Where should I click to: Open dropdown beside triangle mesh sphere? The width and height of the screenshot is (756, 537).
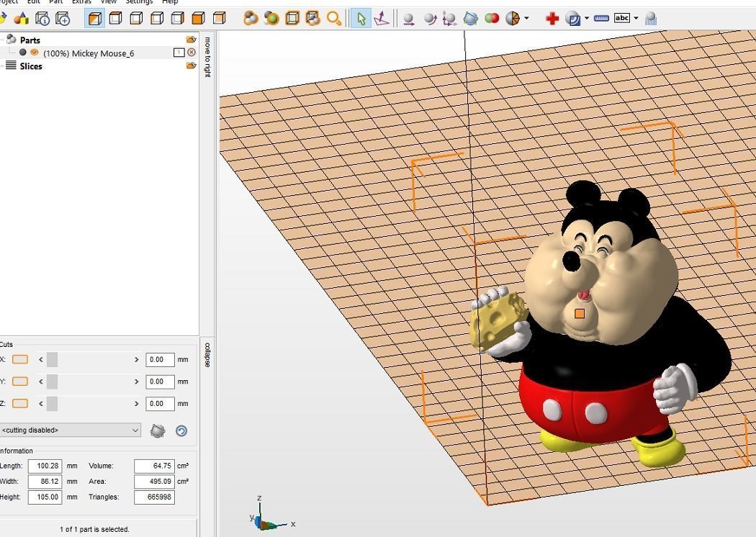click(526, 18)
